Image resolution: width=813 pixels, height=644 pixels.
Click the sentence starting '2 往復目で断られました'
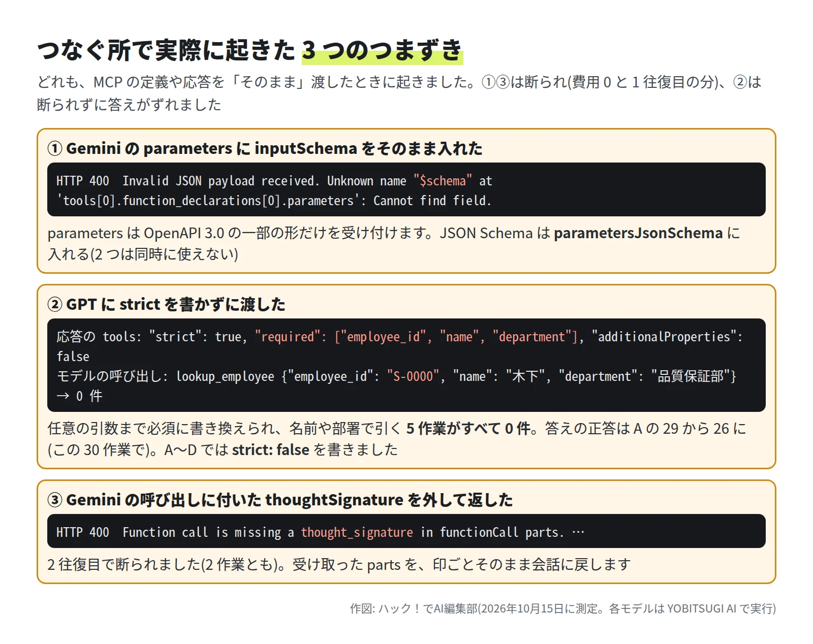(x=339, y=565)
